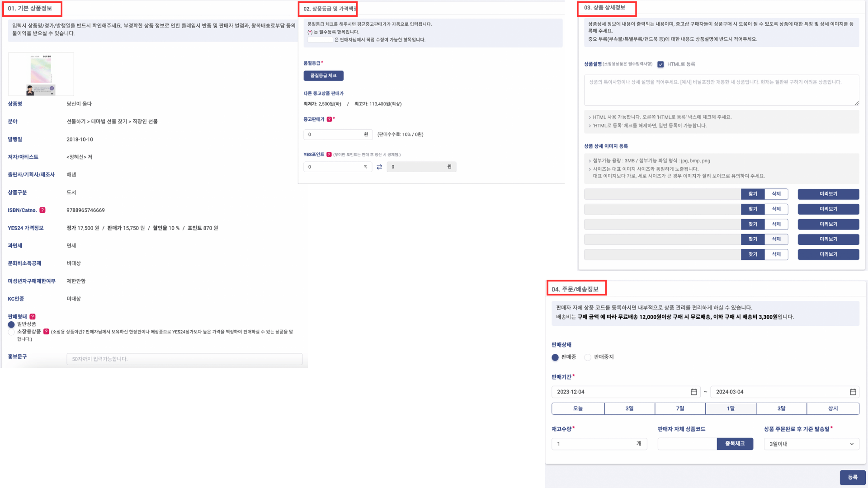Click the 홍보문구 text input field
The width and height of the screenshot is (868, 488).
pos(184,359)
